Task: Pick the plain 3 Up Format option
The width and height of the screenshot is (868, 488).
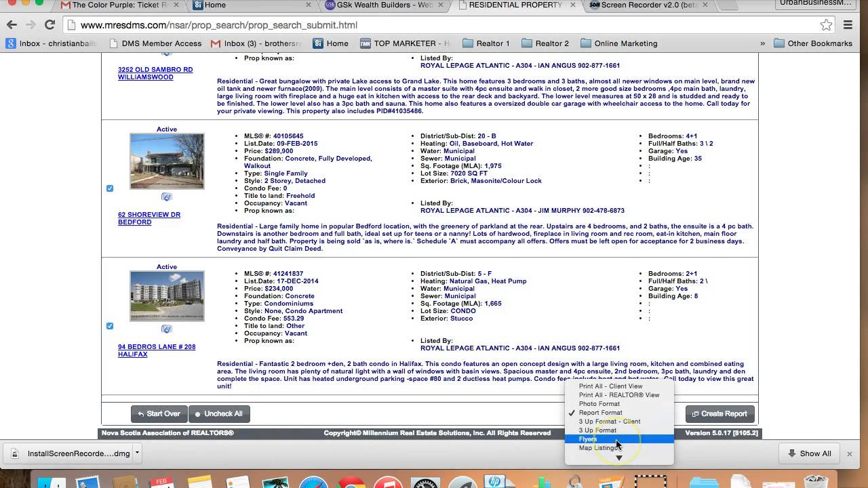Action: point(619,430)
